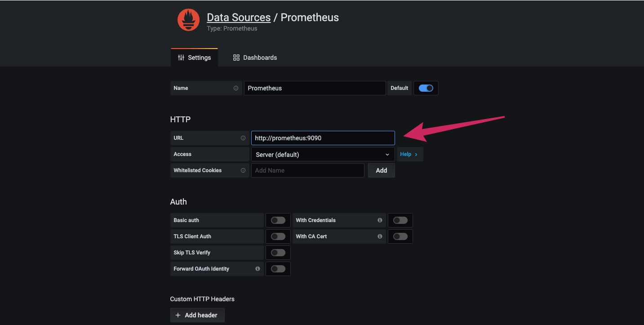644x325 pixels.
Task: Click the Auth section heading
Action: point(178,202)
